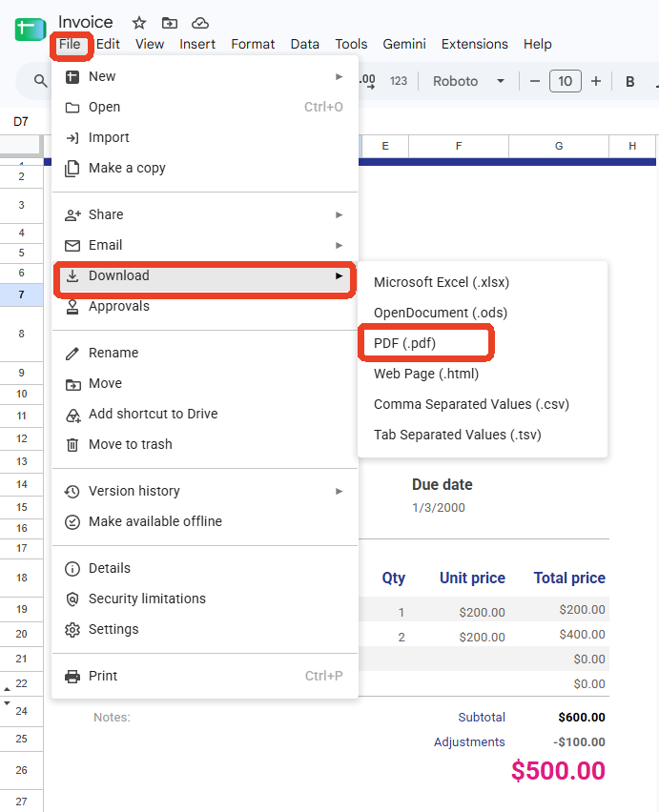Open the View menu
Screen dimensions: 659x812
click(x=150, y=45)
